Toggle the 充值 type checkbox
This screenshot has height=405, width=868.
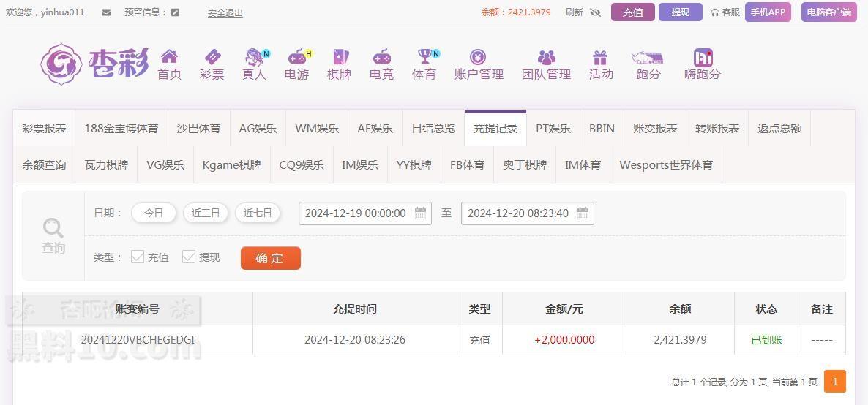tap(138, 257)
